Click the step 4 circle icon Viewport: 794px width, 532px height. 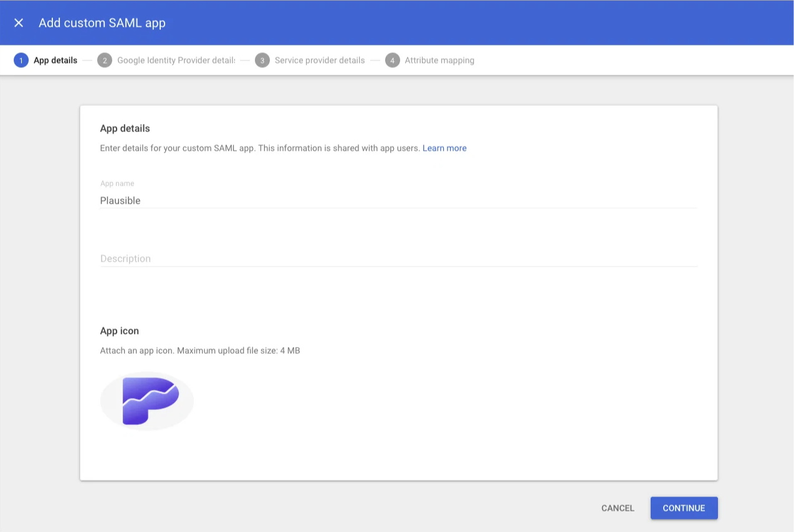pyautogui.click(x=392, y=60)
